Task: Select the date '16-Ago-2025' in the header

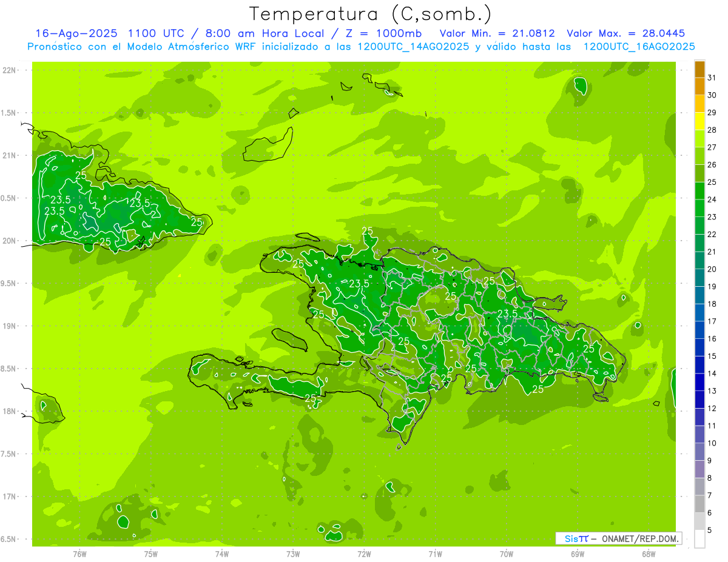Action: tap(76, 33)
